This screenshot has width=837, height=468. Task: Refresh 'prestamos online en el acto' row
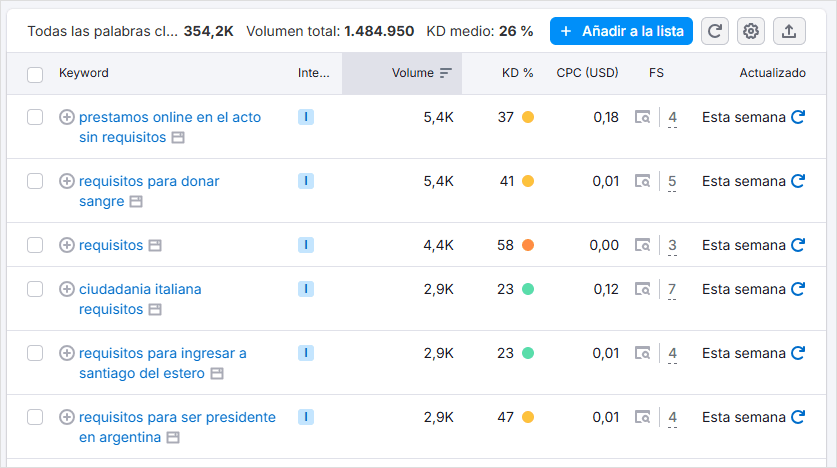click(798, 117)
